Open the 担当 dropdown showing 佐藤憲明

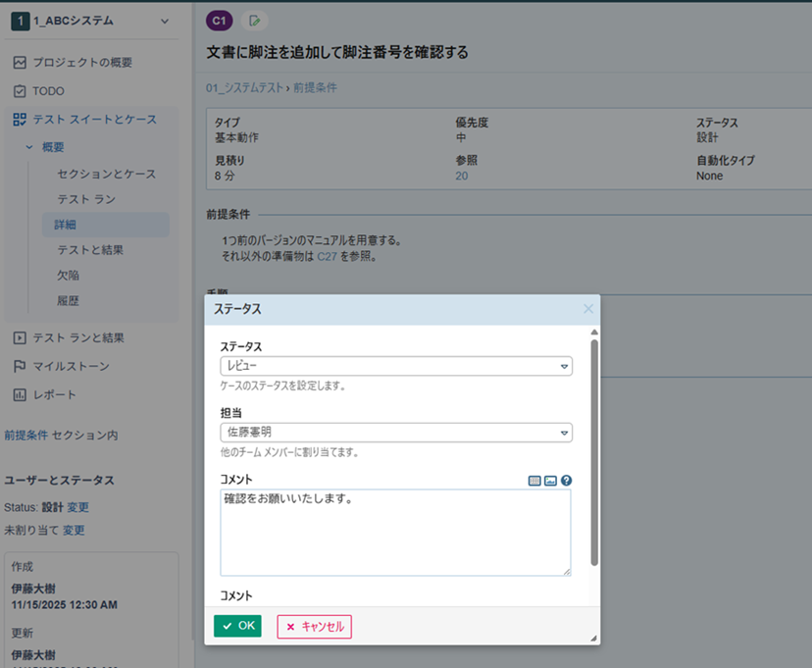(395, 432)
